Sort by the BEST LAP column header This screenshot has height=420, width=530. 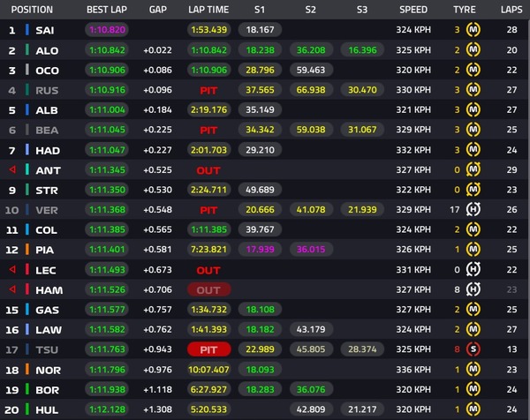tap(107, 10)
